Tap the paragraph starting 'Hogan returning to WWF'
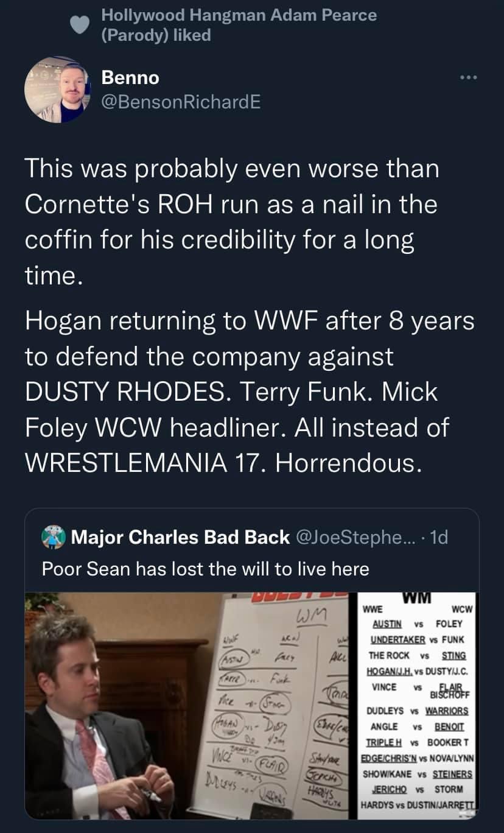 249,392
